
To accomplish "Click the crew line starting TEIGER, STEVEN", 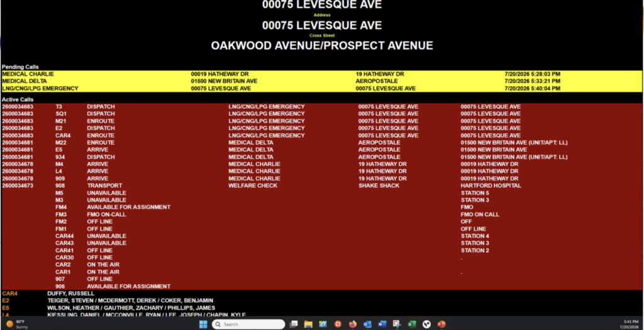I will pos(130,301).
